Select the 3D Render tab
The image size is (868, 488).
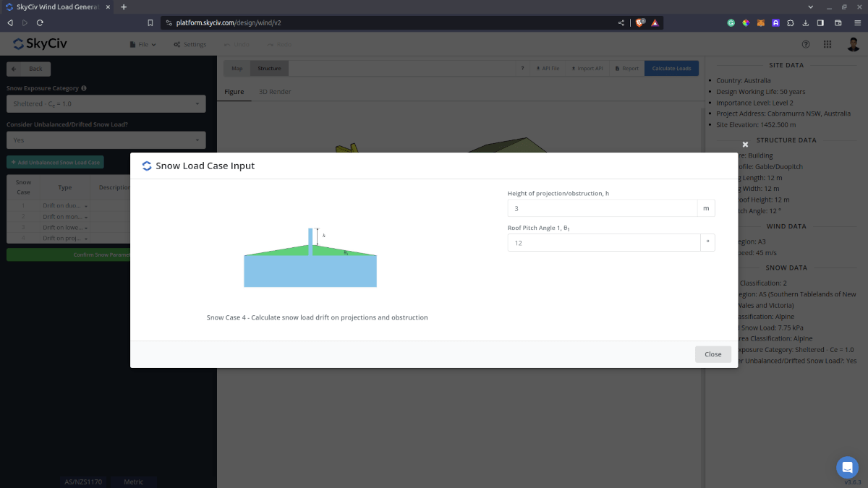coord(275,92)
